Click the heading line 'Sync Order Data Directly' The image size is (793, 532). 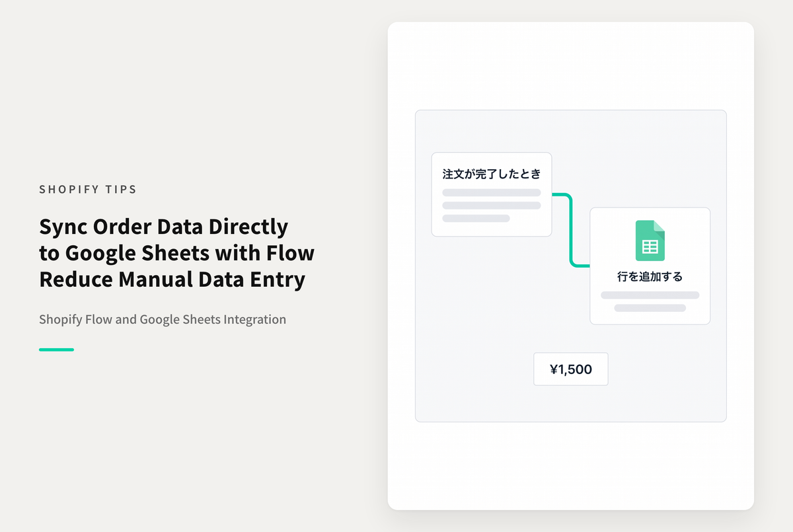(x=164, y=227)
